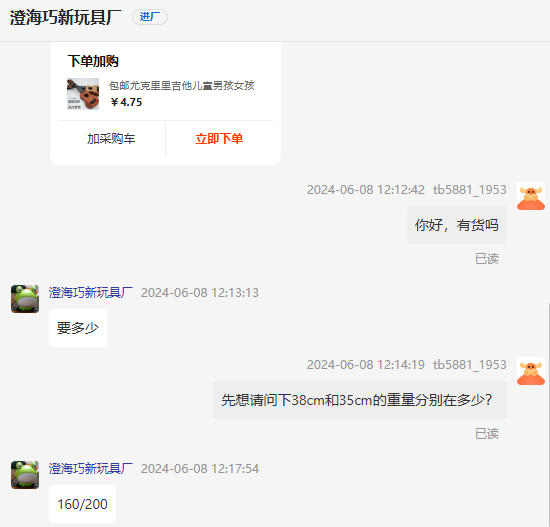Click the frog avatar next to 要多少
The image size is (550, 527).
[x=25, y=299]
